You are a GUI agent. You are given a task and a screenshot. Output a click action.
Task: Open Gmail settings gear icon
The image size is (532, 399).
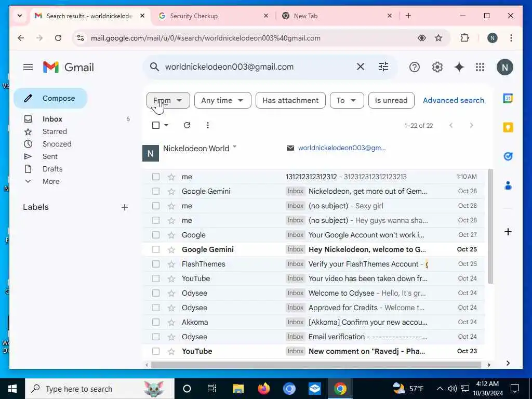coord(437,67)
